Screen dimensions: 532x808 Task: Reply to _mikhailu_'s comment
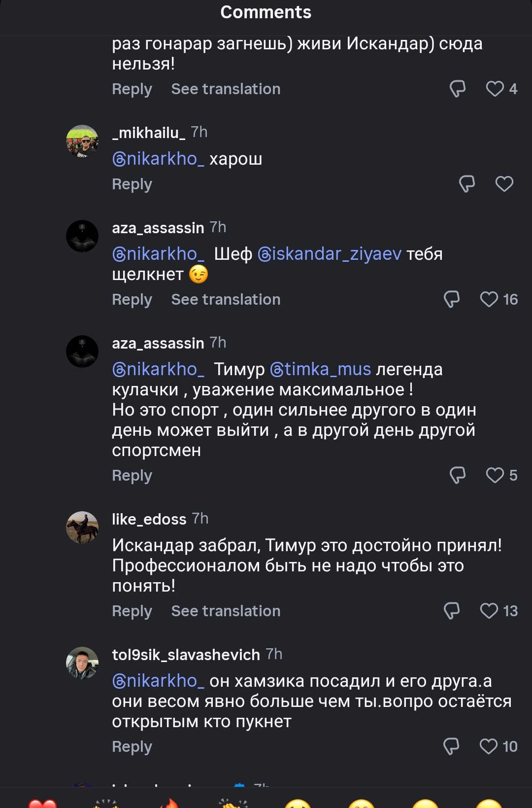point(132,184)
